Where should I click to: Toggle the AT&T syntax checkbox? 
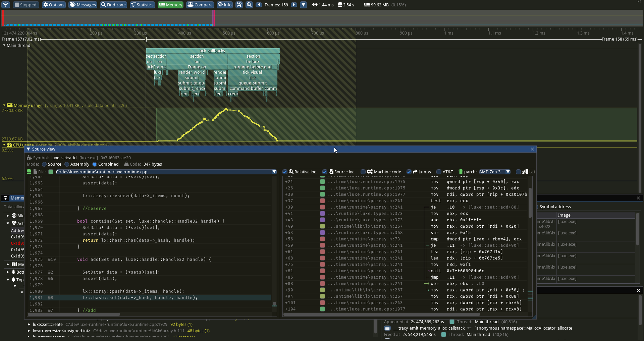pyautogui.click(x=439, y=172)
